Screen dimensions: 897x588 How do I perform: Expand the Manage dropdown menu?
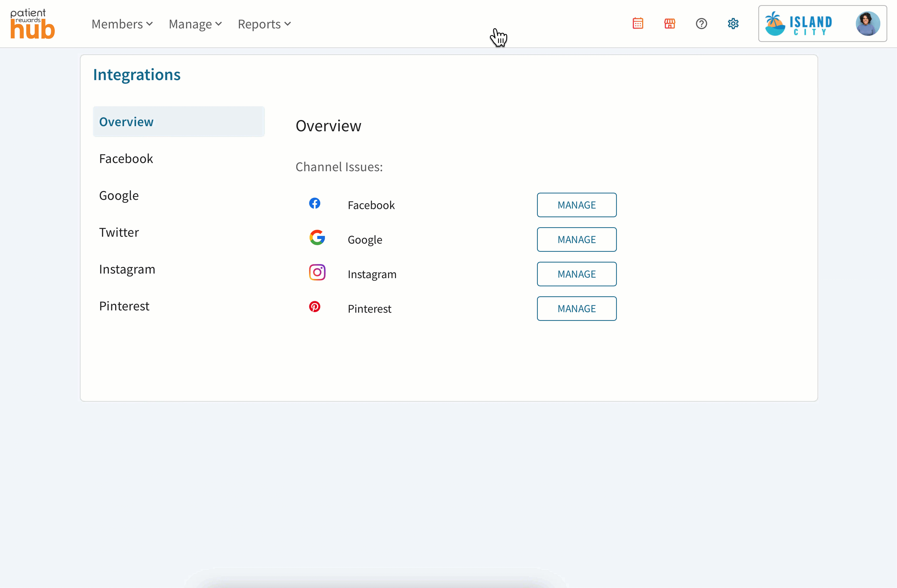pyautogui.click(x=195, y=24)
